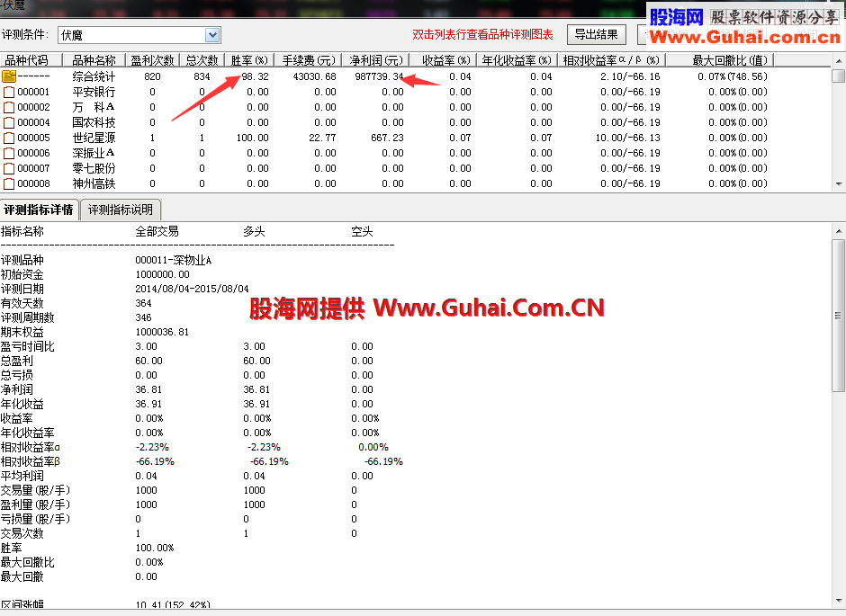This screenshot has height=616, width=846.
Task: Sort by the 品种代码 column header
Action: click(x=31, y=60)
